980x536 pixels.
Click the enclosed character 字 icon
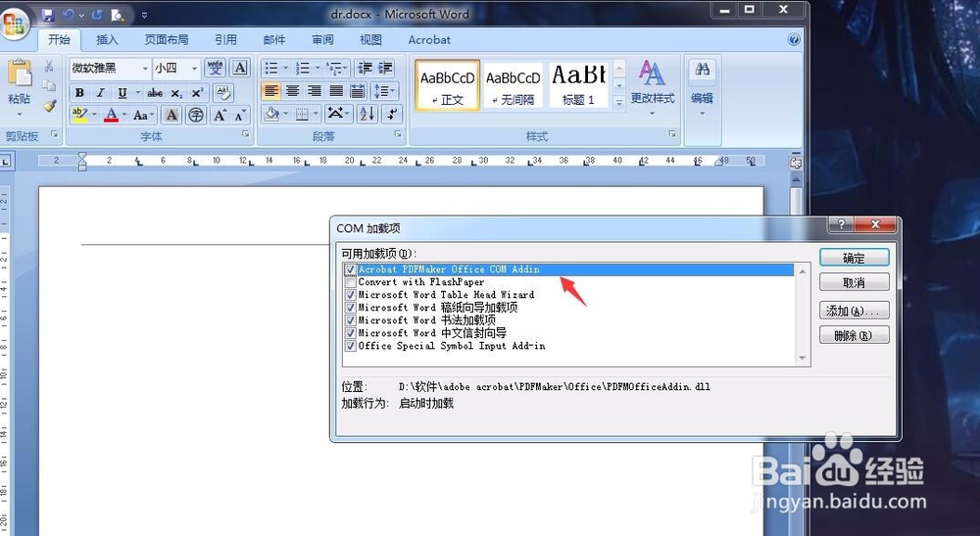point(196,115)
